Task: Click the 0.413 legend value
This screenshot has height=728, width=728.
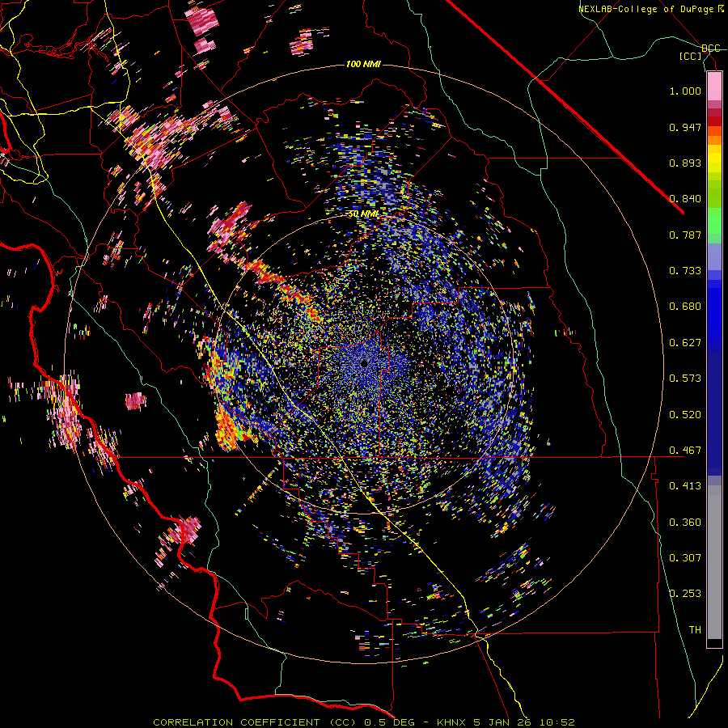Action: click(x=685, y=486)
